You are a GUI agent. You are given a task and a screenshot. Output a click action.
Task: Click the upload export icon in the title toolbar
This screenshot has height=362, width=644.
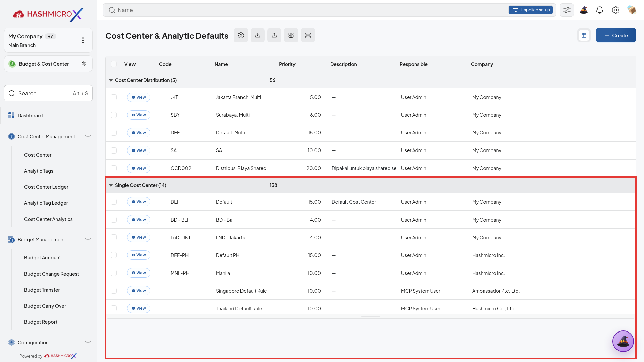pos(274,35)
